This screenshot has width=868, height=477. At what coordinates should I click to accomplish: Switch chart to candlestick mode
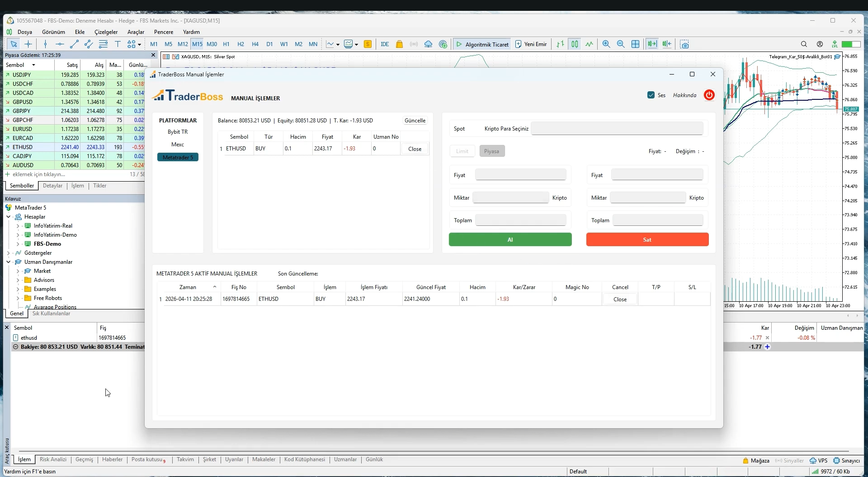[x=575, y=44]
